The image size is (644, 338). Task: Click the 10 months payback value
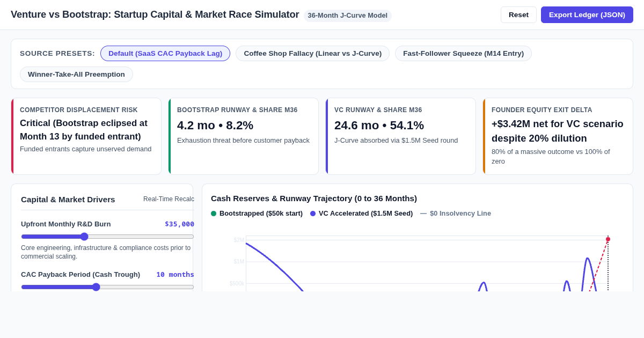175,275
